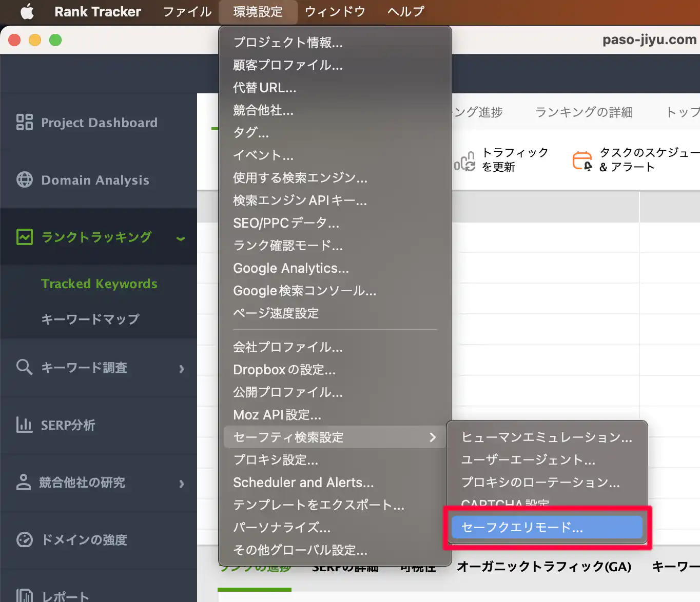This screenshot has height=602, width=700.
Task: Click the Domain Analysis globe icon
Action: (x=25, y=179)
